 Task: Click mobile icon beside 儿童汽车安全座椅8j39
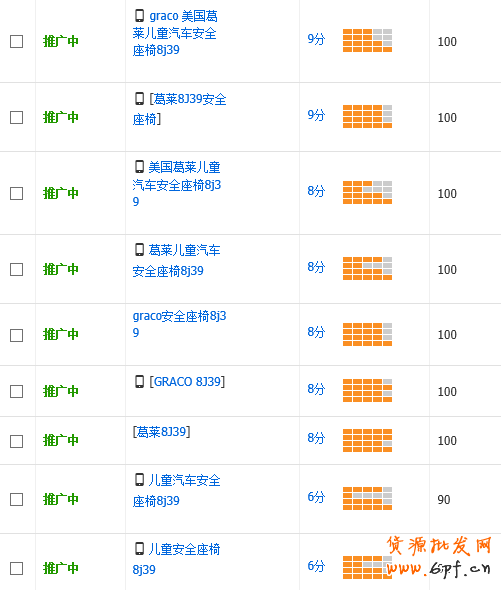point(139,480)
